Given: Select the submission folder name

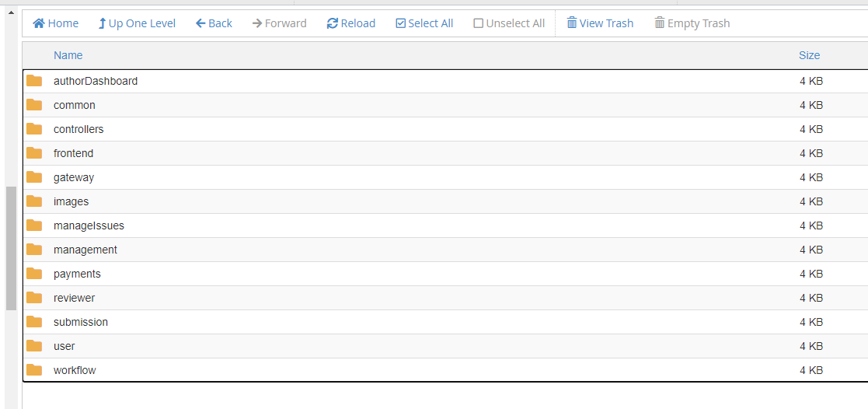Looking at the screenshot, I should coord(81,322).
